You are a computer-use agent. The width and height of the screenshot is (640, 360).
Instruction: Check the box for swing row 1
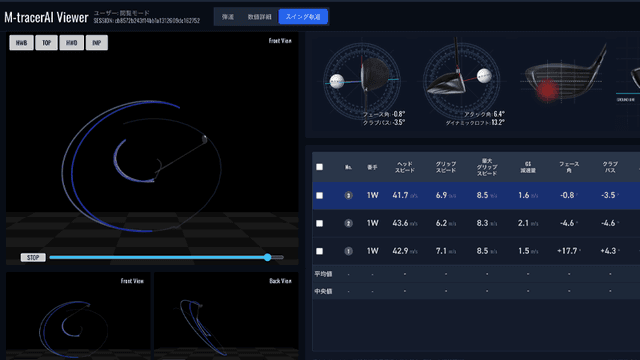pos(320,251)
